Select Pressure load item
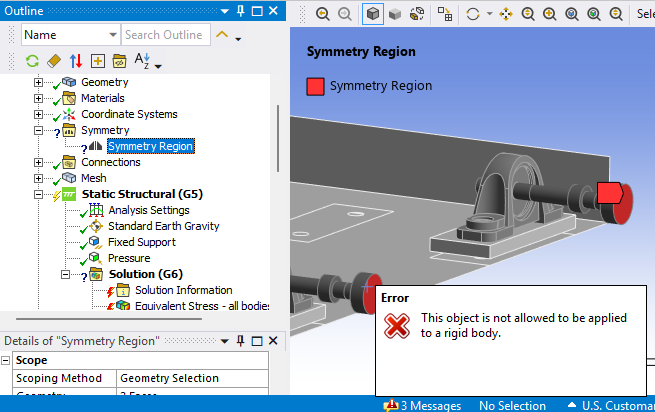Screen dimensions: 655x412 [129, 258]
